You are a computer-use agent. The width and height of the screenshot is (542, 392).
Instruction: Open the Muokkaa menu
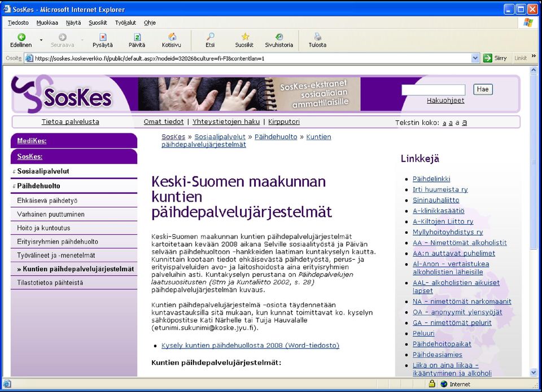[47, 23]
